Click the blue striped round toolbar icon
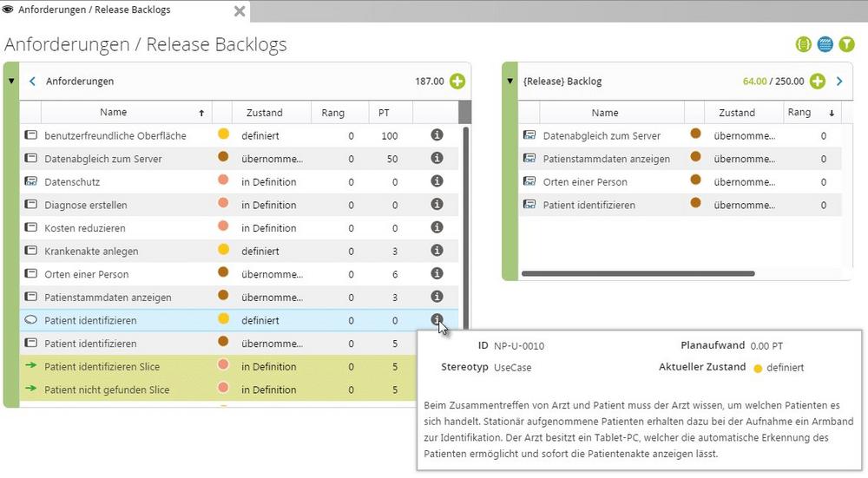The image size is (868, 478). [825, 44]
